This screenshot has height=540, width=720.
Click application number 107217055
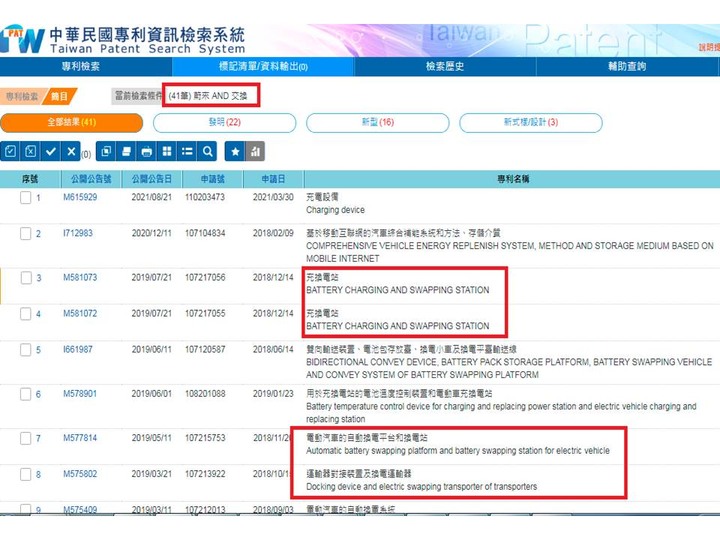(x=205, y=314)
